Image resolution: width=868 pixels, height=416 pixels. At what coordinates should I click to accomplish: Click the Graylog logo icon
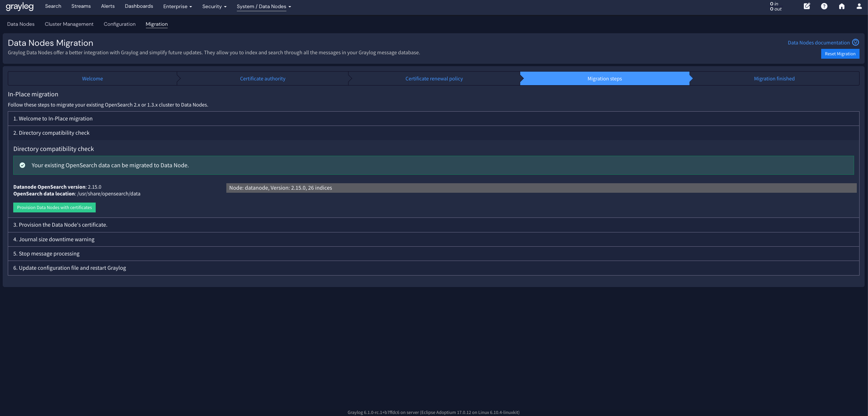[x=19, y=7]
